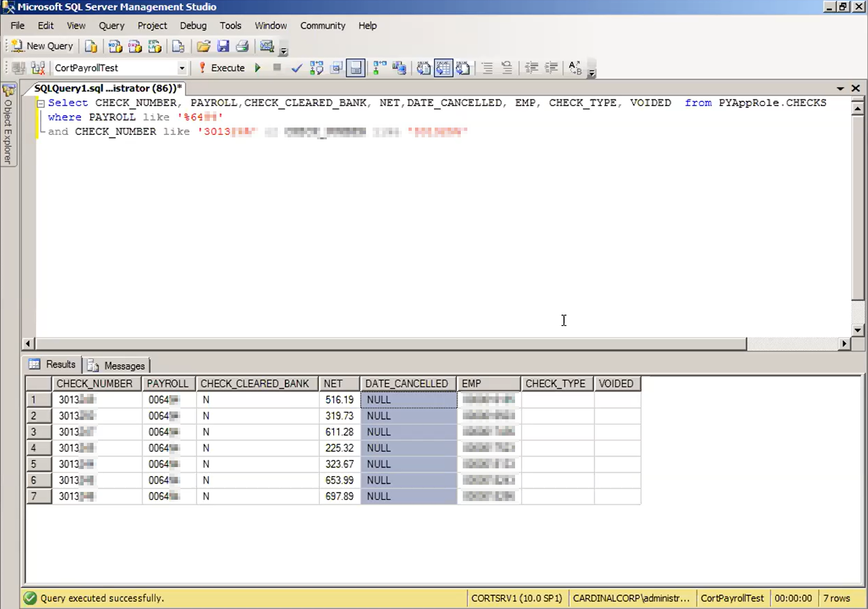The width and height of the screenshot is (868, 609).
Task: Switch to the Messages tab
Action: (116, 366)
